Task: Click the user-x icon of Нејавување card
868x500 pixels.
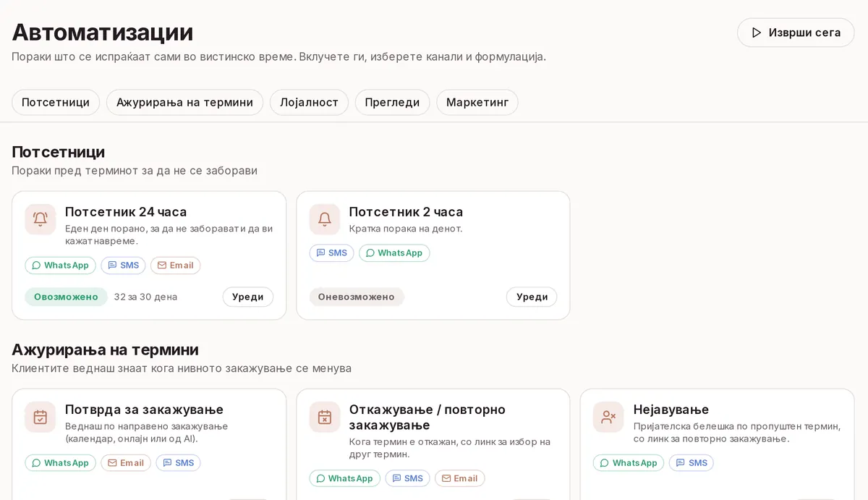Action: [x=609, y=417]
